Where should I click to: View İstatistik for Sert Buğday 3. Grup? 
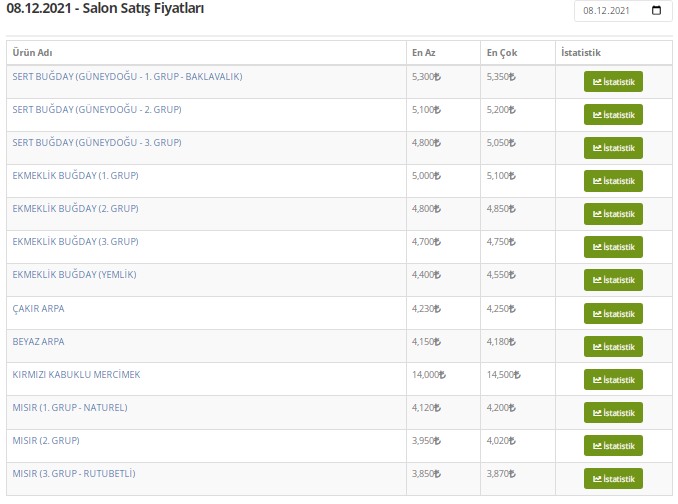coord(613,148)
